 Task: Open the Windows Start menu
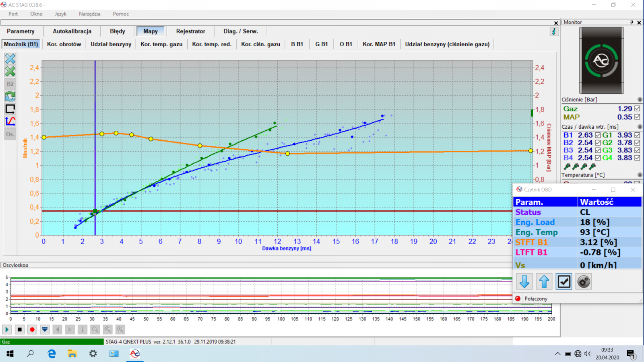click(10, 354)
